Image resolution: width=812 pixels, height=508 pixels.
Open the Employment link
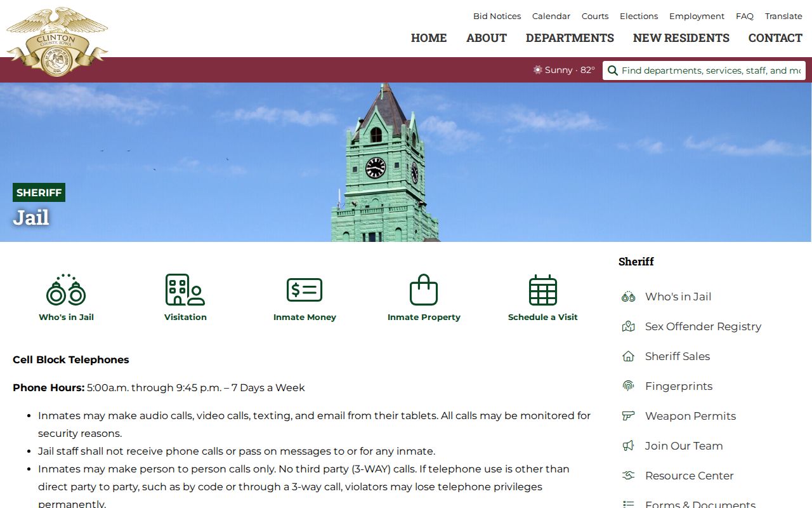click(697, 17)
